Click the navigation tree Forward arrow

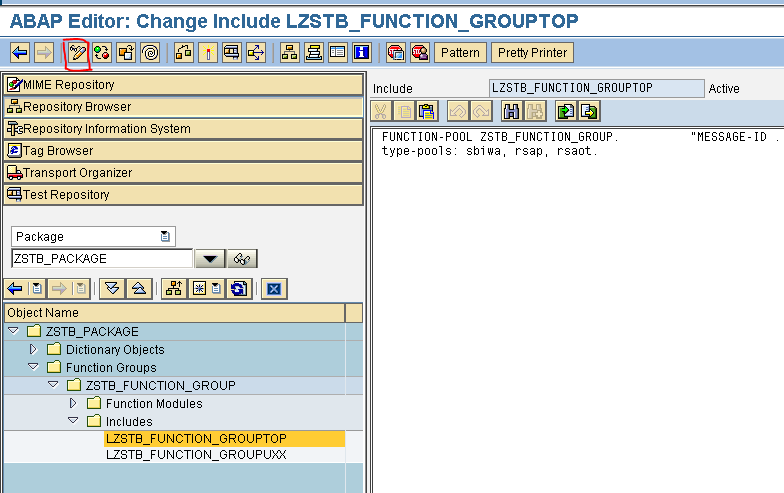(59, 288)
